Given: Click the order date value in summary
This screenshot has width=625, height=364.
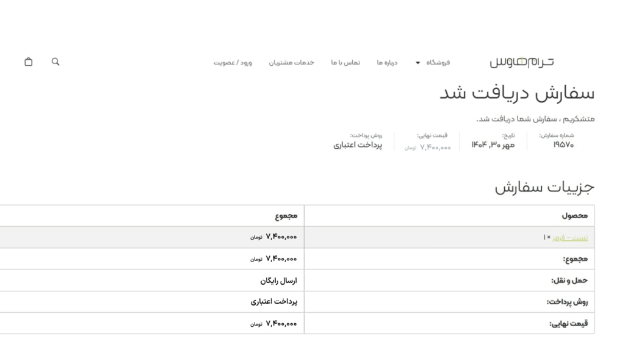Looking at the screenshot, I should click(493, 145).
